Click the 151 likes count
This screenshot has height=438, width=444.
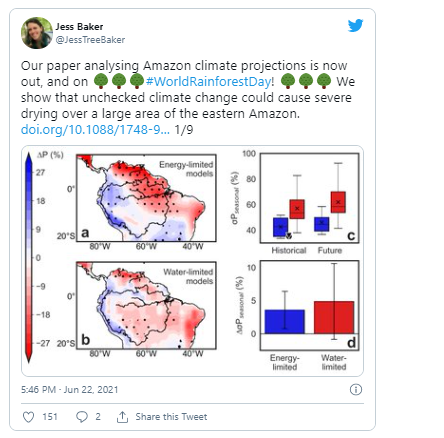[50, 417]
